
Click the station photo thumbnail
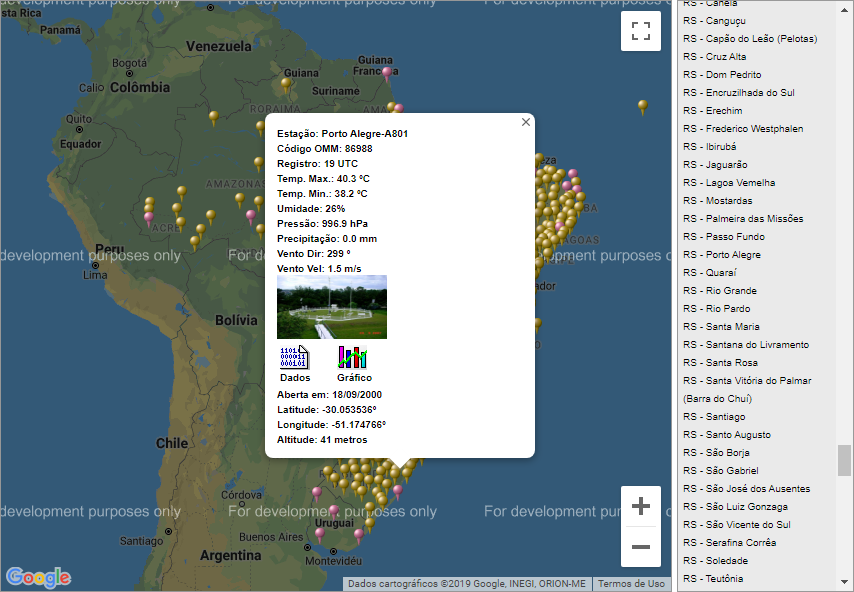point(331,307)
